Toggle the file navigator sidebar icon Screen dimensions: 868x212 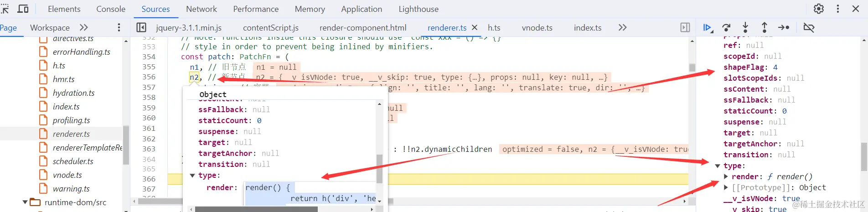[141, 27]
